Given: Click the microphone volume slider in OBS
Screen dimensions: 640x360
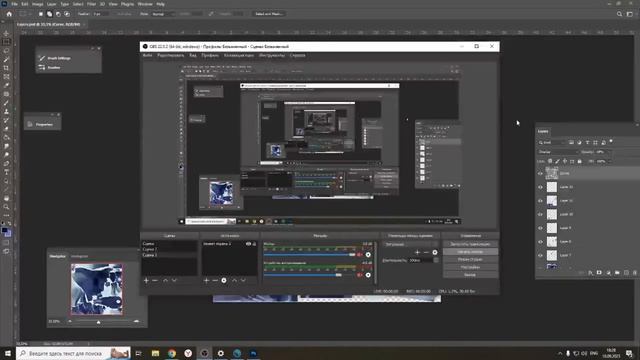Looking at the screenshot, I should (309, 255).
